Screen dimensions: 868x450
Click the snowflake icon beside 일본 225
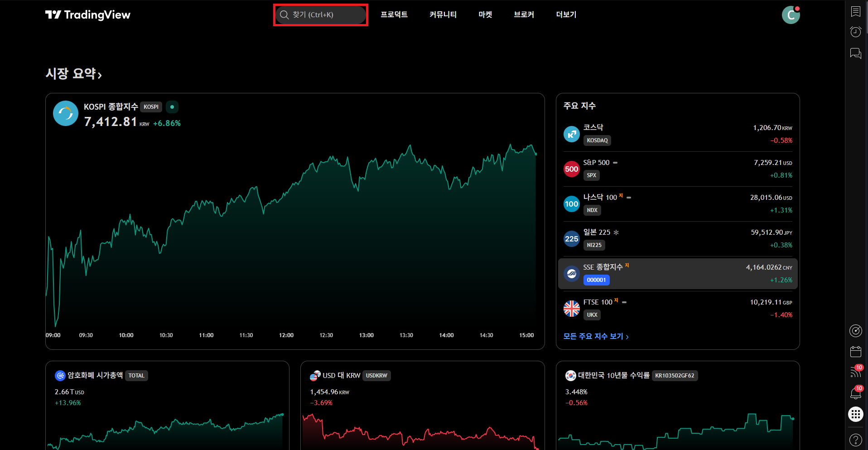[616, 232]
